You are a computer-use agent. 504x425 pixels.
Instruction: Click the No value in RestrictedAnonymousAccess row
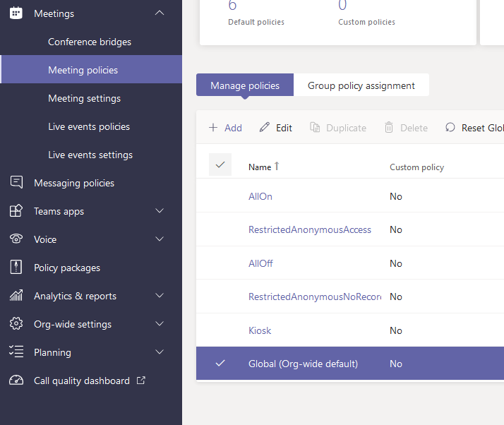pos(396,229)
